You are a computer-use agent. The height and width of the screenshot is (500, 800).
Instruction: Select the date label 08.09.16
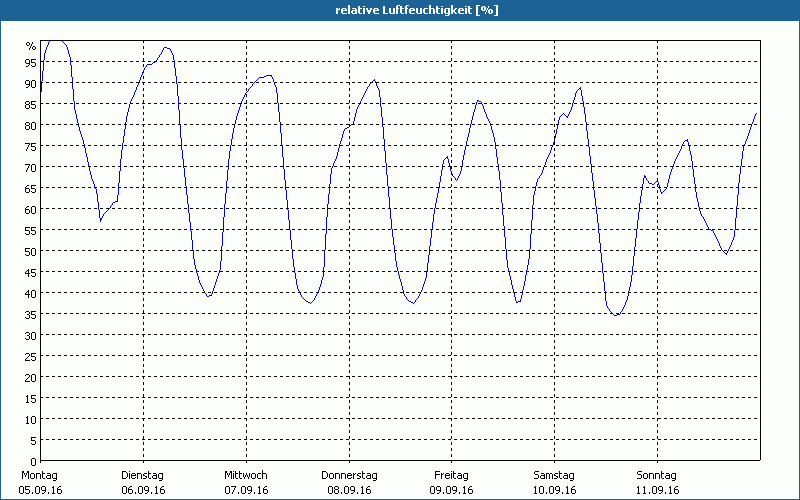[349, 490]
